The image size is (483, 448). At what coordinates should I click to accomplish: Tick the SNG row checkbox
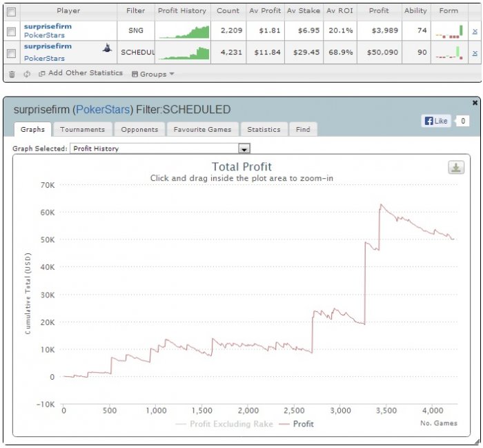[x=12, y=31]
